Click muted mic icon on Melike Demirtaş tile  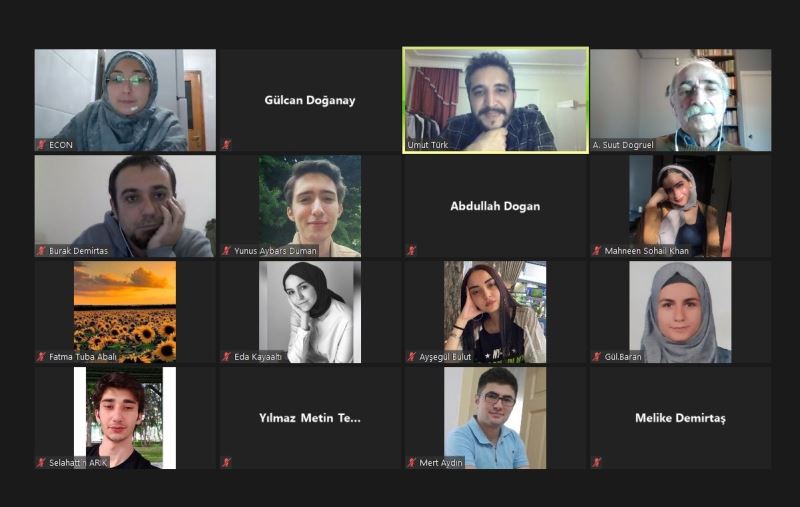597,463
